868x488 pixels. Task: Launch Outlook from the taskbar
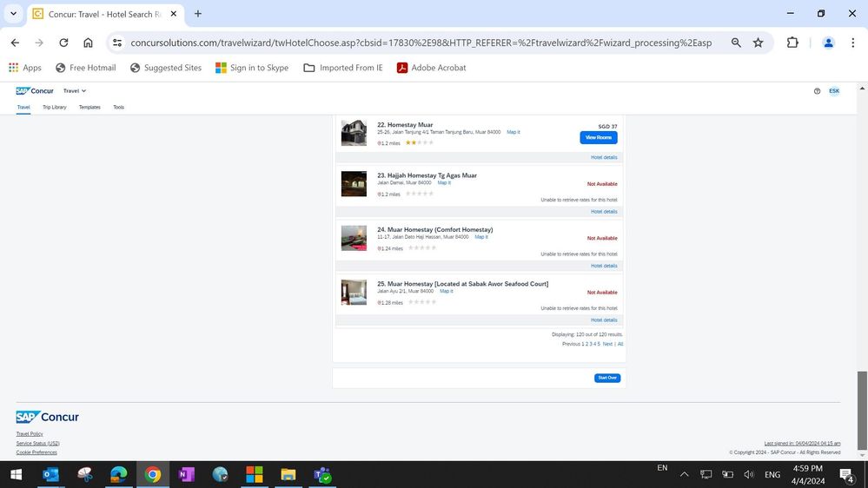click(x=50, y=474)
